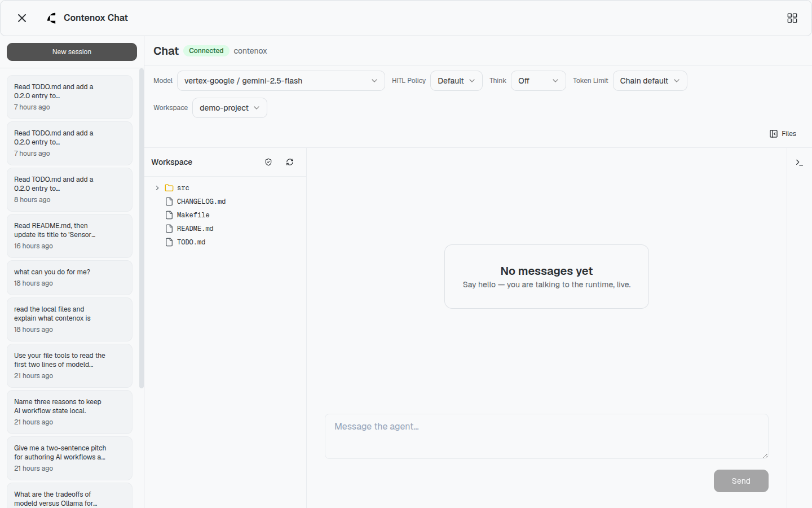Open the TODO.md file name
The image size is (812, 508).
tap(191, 242)
